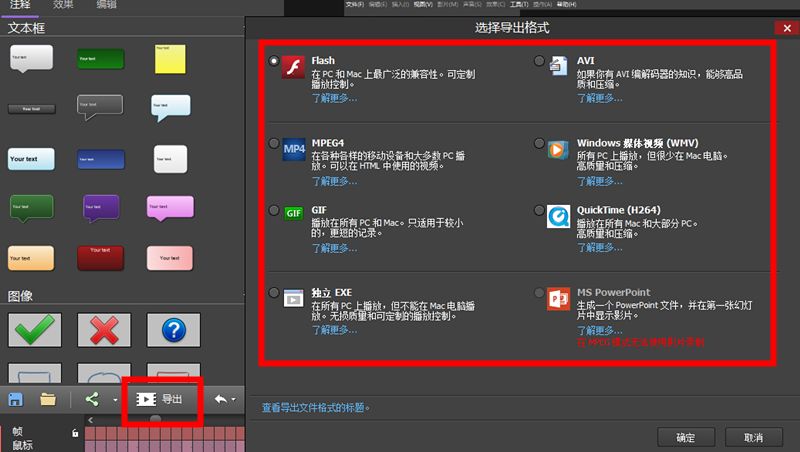Pick the green rectangle text box
The image size is (800, 452).
click(x=101, y=59)
